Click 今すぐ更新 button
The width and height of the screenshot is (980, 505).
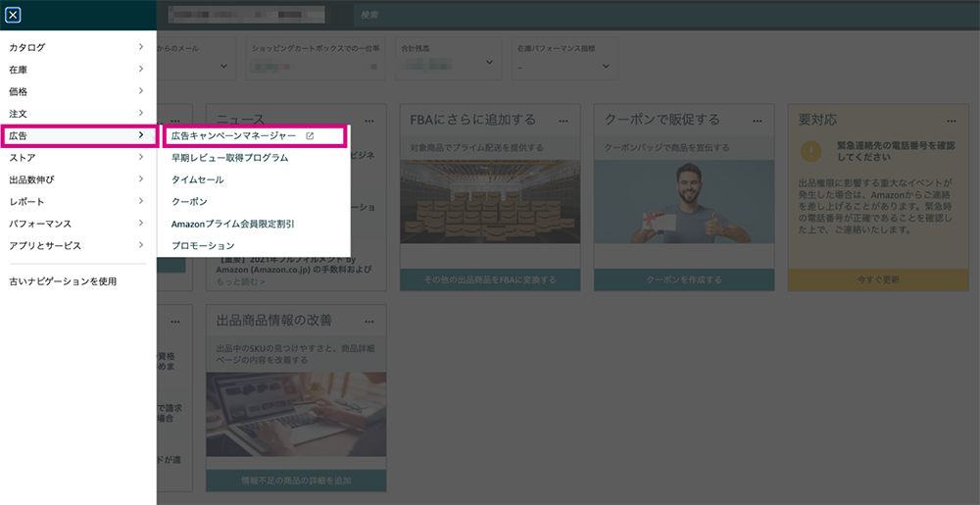878,279
